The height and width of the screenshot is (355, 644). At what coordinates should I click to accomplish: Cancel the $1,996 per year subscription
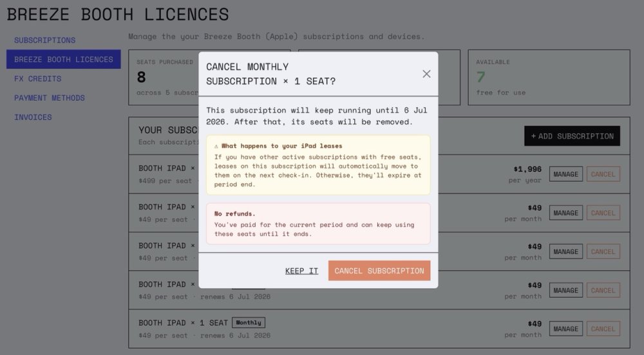(603, 174)
